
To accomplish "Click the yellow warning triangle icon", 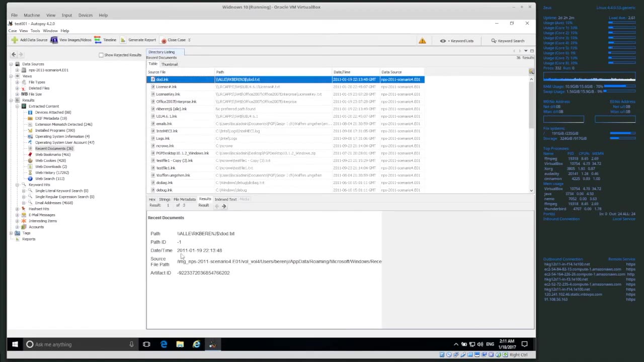I will pyautogui.click(x=422, y=41).
